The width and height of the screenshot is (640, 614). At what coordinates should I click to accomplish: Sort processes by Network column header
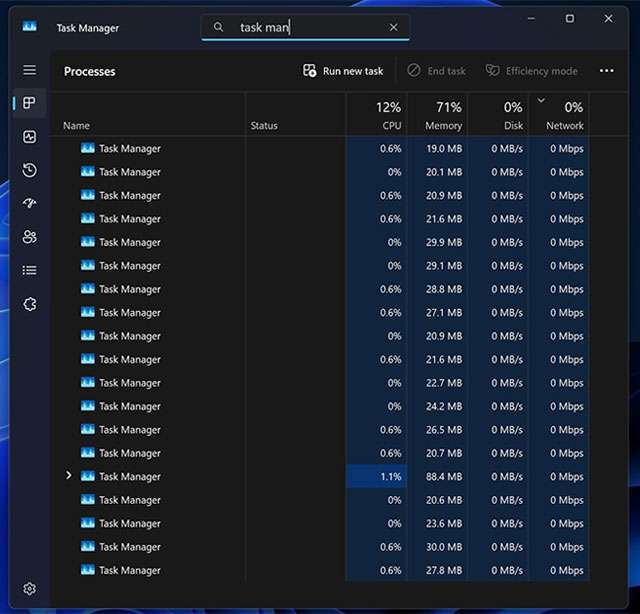559,115
